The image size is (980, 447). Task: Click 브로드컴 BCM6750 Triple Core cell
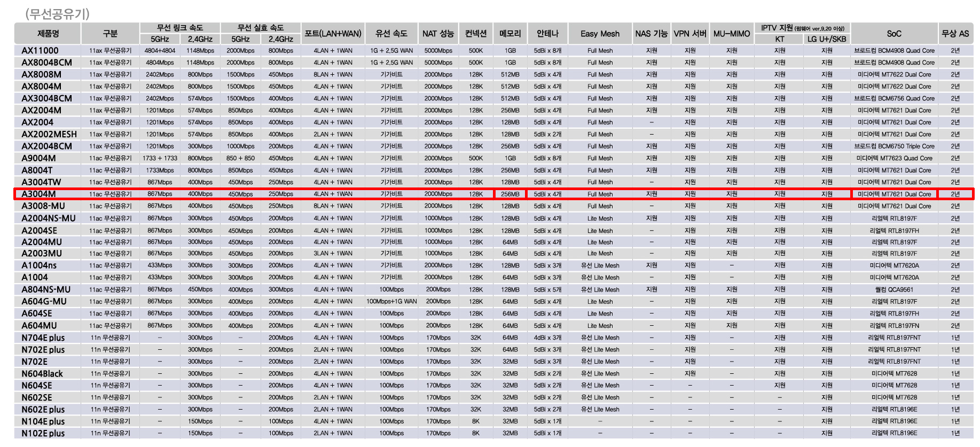coord(894,146)
